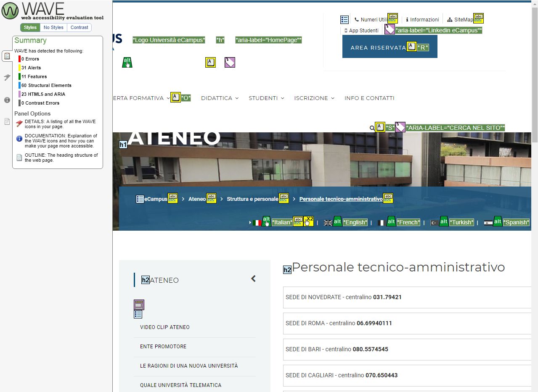This screenshot has width=538, height=392.
Task: Collapse the ATENEO sidebar with chevron
Action: 253,279
